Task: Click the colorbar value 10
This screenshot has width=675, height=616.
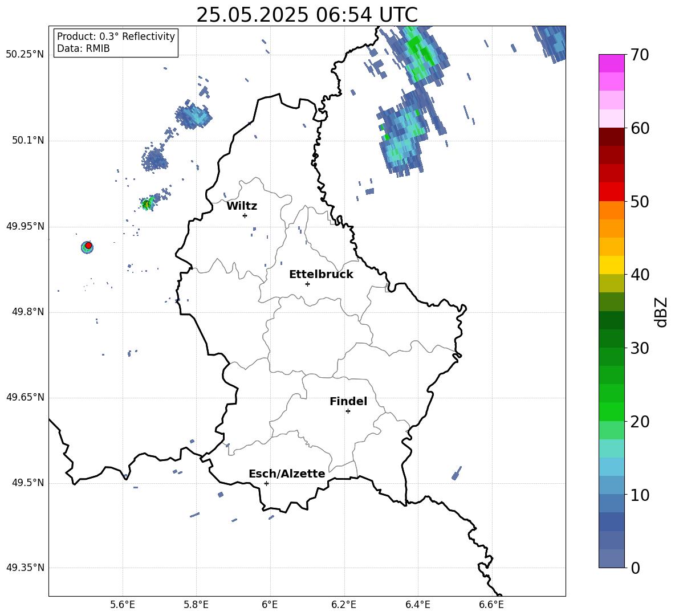Action: (x=640, y=495)
